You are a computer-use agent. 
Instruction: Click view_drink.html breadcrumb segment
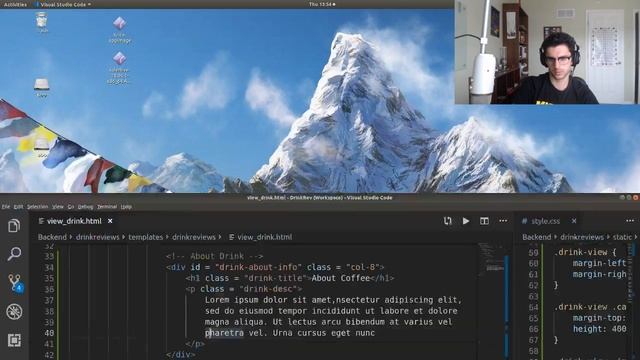pos(260,237)
